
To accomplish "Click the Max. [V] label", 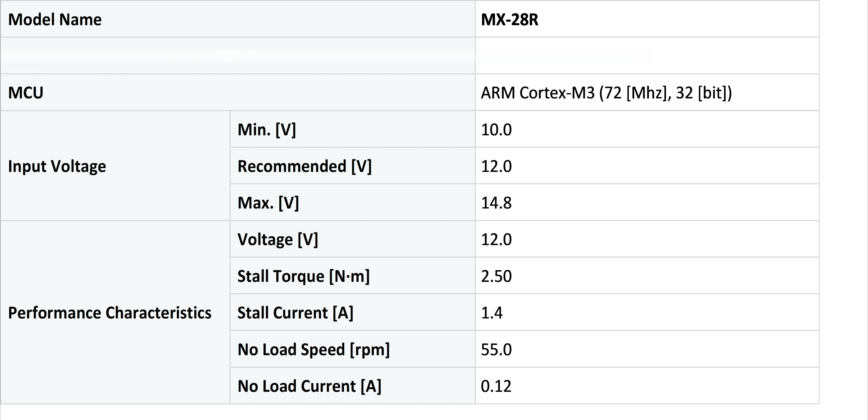I will [268, 203].
